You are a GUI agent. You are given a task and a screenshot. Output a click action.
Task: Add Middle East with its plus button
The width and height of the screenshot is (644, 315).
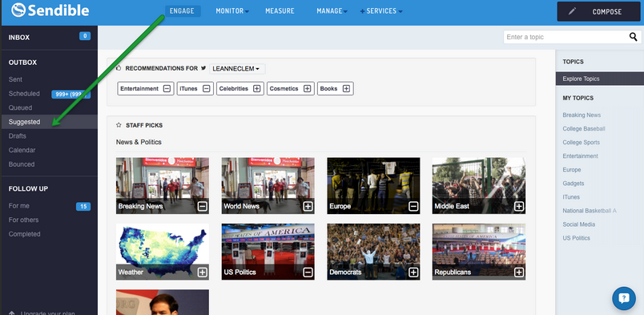click(519, 206)
